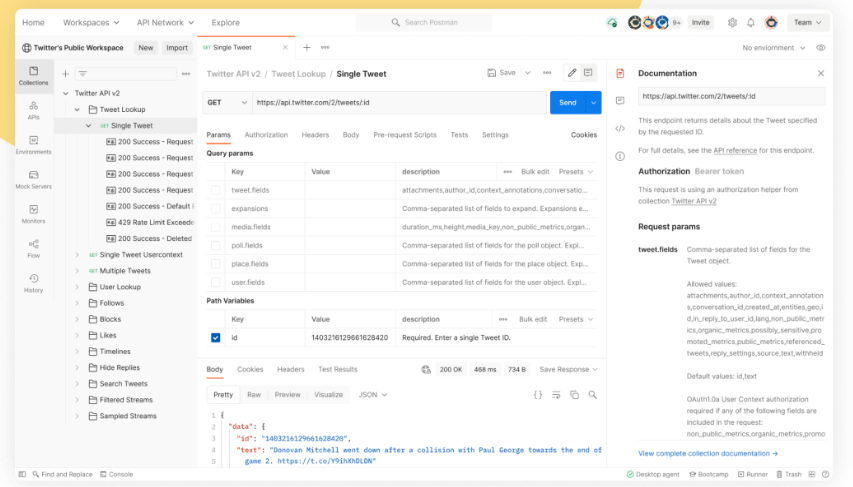
Task: Switch to the Authorization tab
Action: pos(266,135)
